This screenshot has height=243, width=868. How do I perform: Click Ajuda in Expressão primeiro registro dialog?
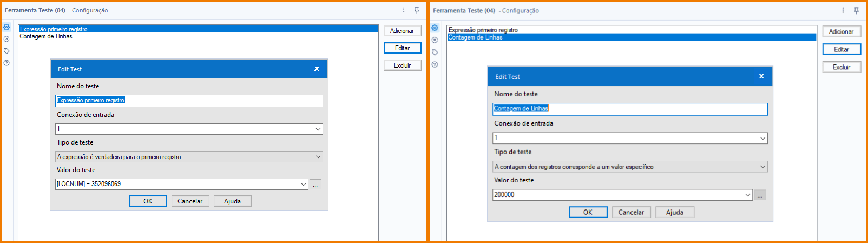(232, 201)
